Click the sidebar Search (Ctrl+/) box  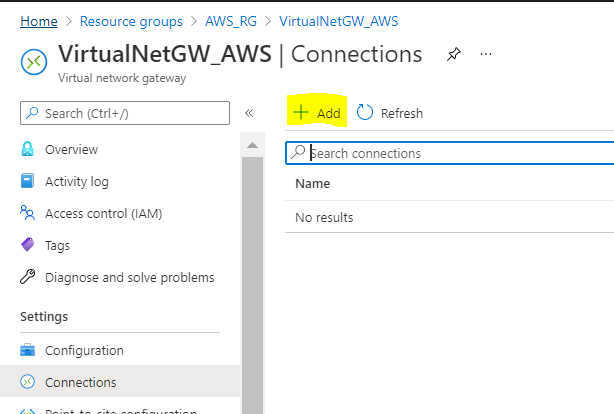click(125, 113)
